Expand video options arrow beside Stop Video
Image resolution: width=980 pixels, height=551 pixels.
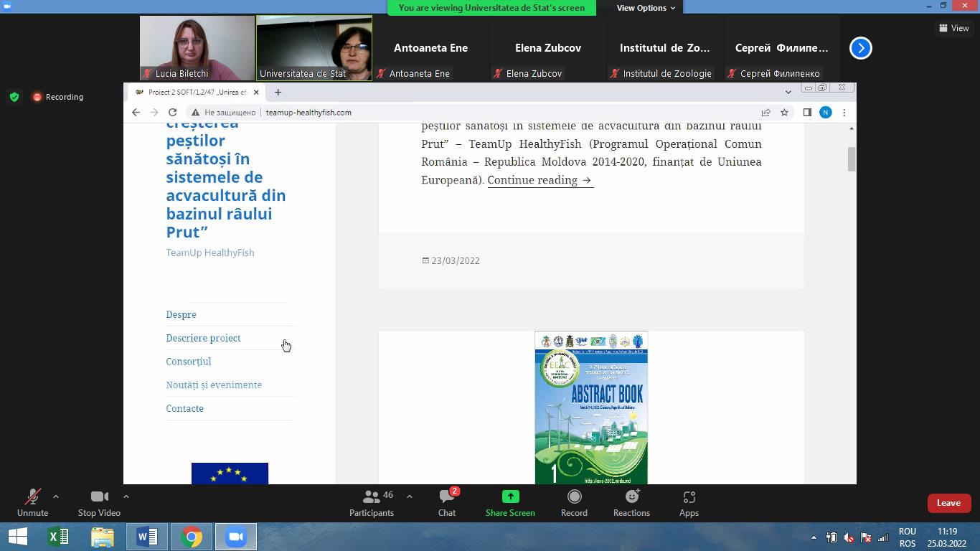126,496
